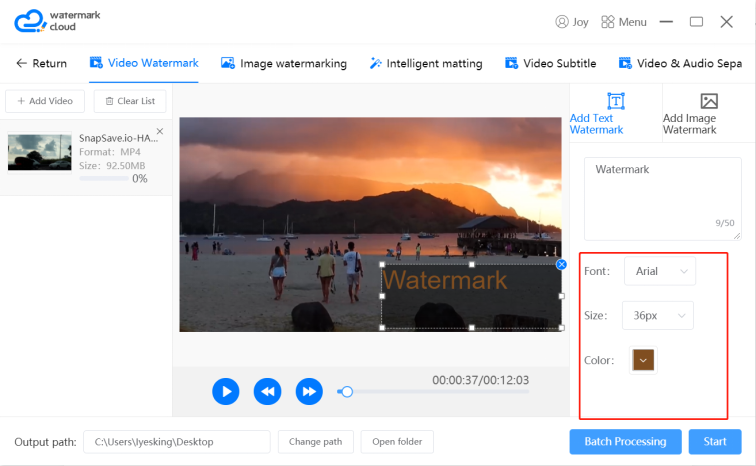Click the Start button
This screenshot has height=466, width=756.
[715, 442]
